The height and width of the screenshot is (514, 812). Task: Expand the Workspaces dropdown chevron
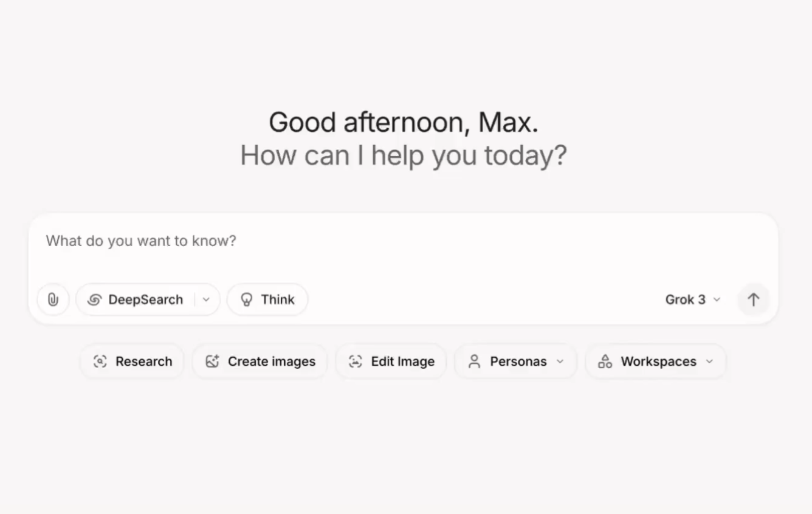[x=709, y=362]
